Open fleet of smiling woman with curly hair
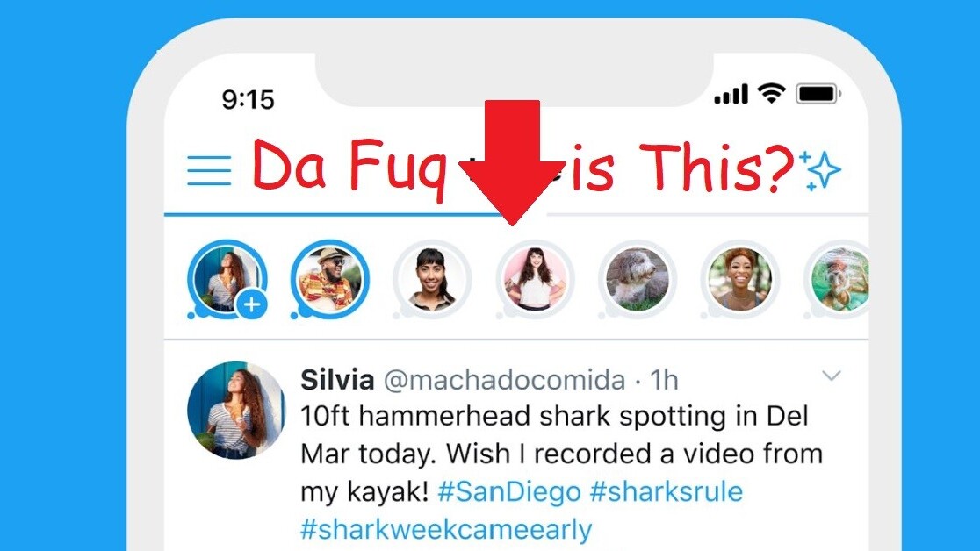 click(740, 279)
